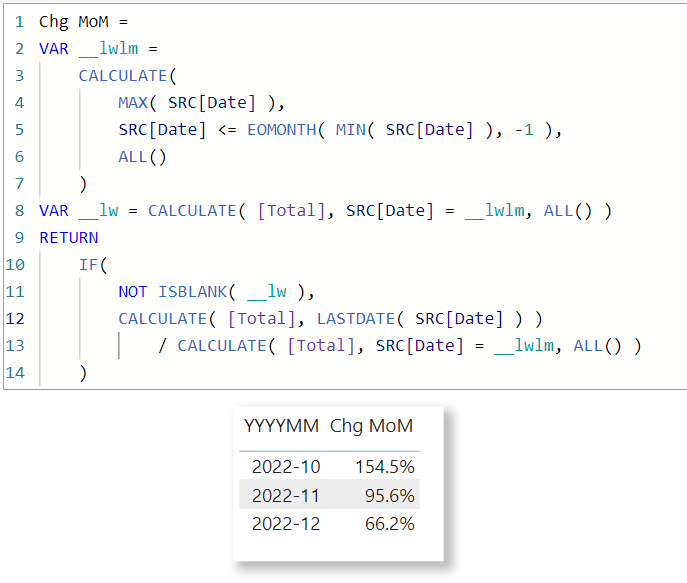Place cursor on the RETURN keyword
The image size is (687, 583).
tap(69, 237)
